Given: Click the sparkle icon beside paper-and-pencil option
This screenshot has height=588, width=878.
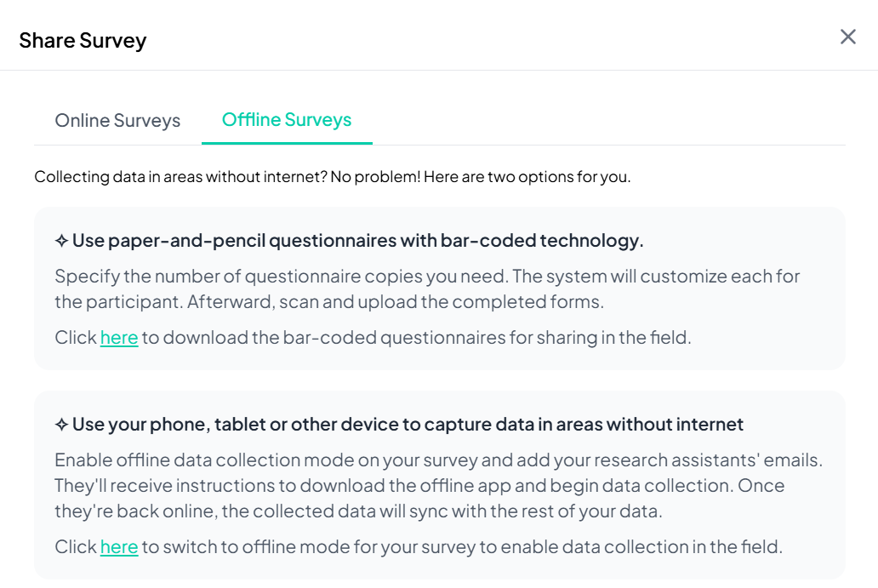Looking at the screenshot, I should click(x=60, y=240).
